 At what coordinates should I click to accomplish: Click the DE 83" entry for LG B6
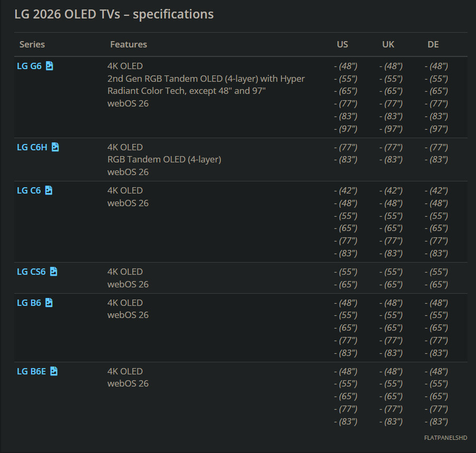point(436,353)
